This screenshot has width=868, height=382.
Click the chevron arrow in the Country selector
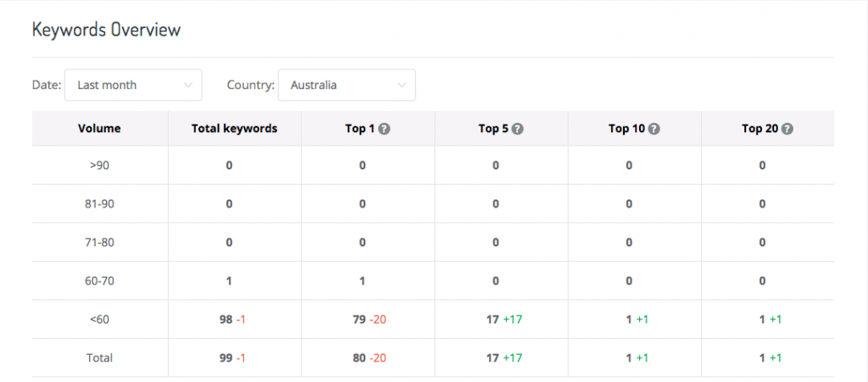[401, 86]
